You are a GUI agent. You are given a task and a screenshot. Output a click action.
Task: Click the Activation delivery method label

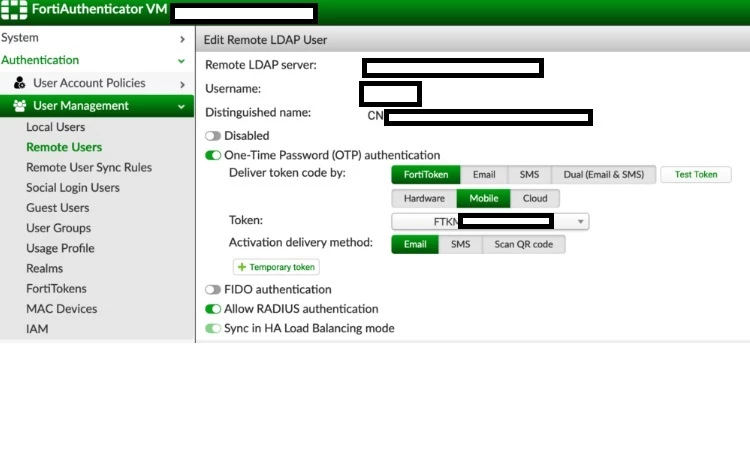click(x=300, y=243)
